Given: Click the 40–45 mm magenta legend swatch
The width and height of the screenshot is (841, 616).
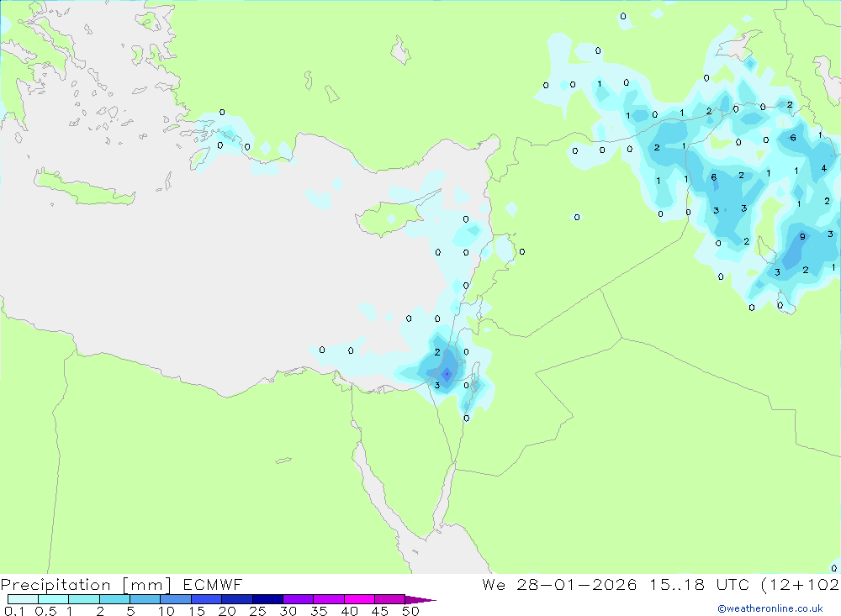Looking at the screenshot, I should pos(359,599).
